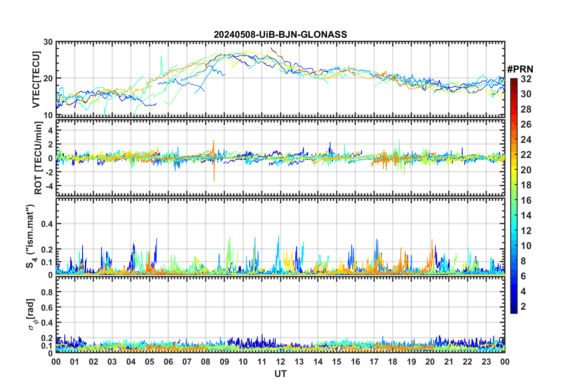Click x-axis tick label 09
The width and height of the screenshot is (561, 392).
pos(224,362)
